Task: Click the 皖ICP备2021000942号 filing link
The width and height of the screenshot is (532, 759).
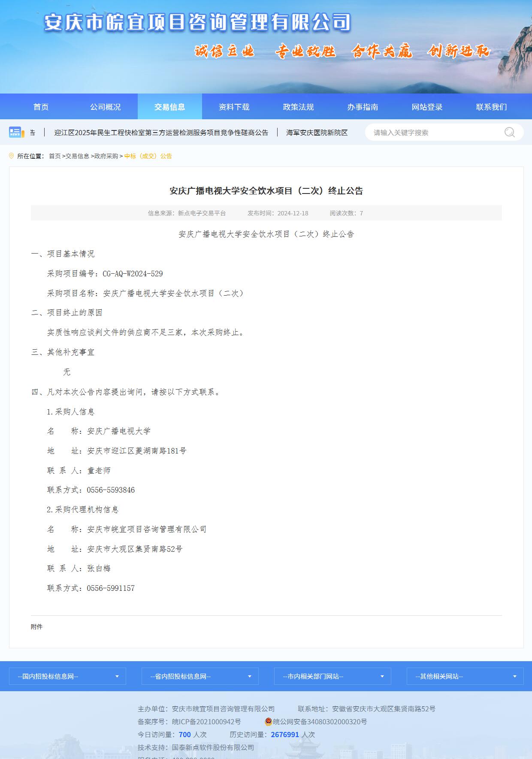Action: tap(206, 722)
